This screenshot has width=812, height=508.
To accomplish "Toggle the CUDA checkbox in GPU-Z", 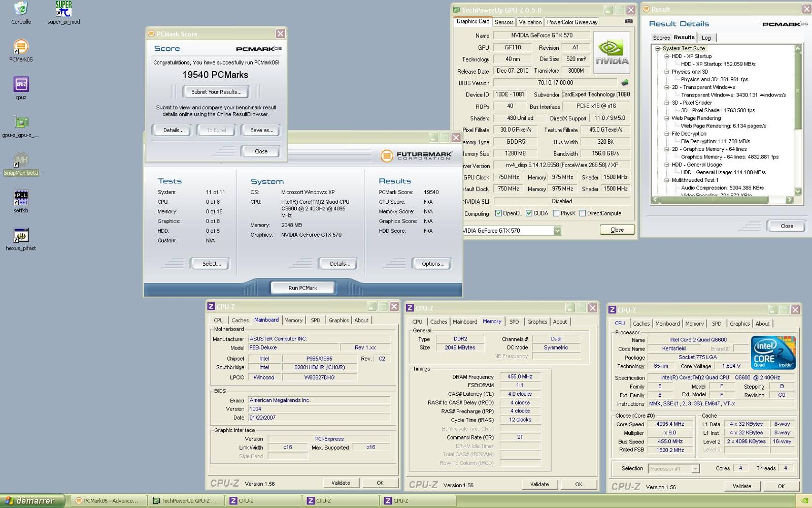I will point(529,213).
